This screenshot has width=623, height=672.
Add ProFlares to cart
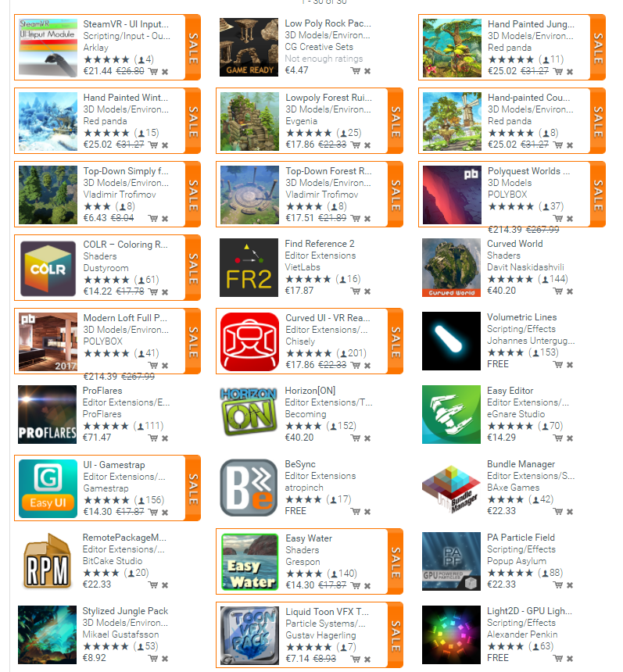(153, 438)
